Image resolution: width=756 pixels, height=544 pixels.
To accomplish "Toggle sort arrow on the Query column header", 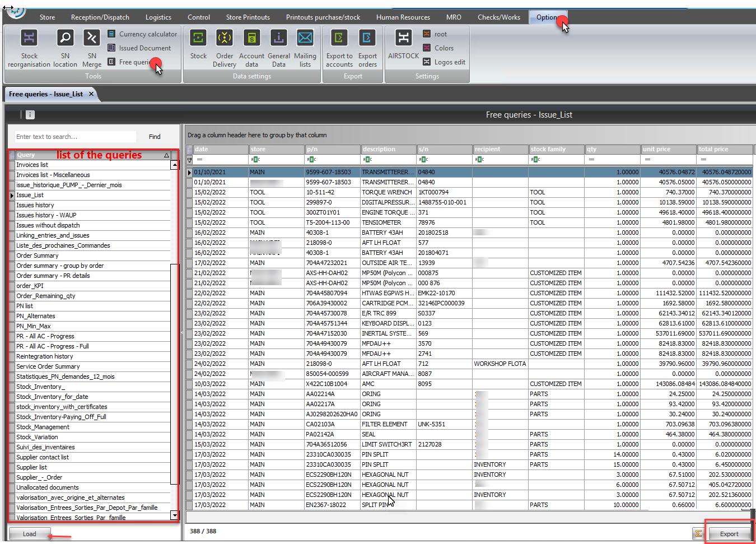I will tap(166, 155).
